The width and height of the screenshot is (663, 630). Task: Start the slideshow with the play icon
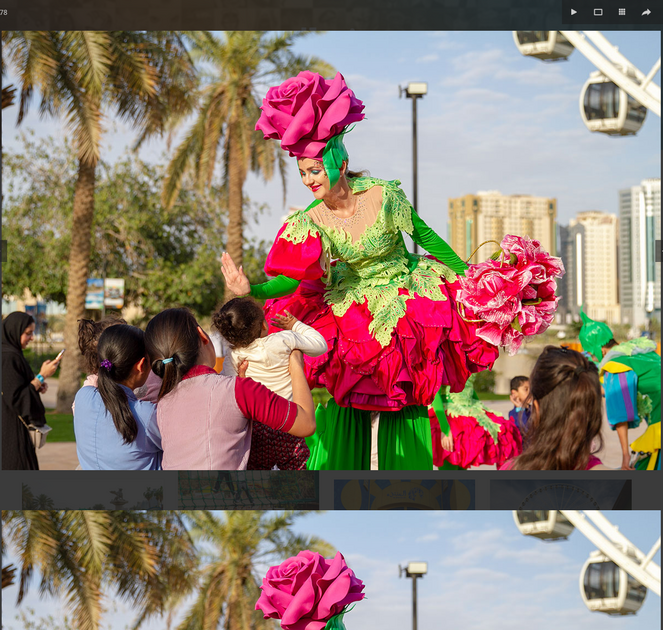click(x=574, y=12)
